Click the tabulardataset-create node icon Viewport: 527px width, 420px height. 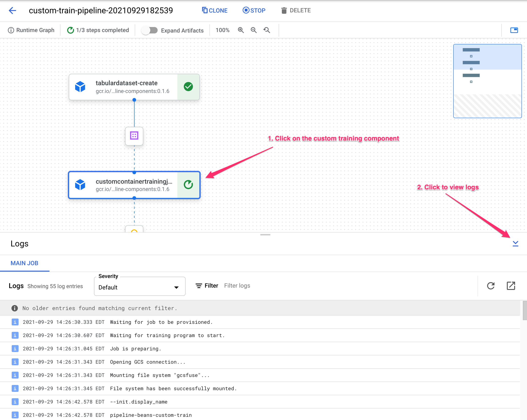[x=82, y=87]
